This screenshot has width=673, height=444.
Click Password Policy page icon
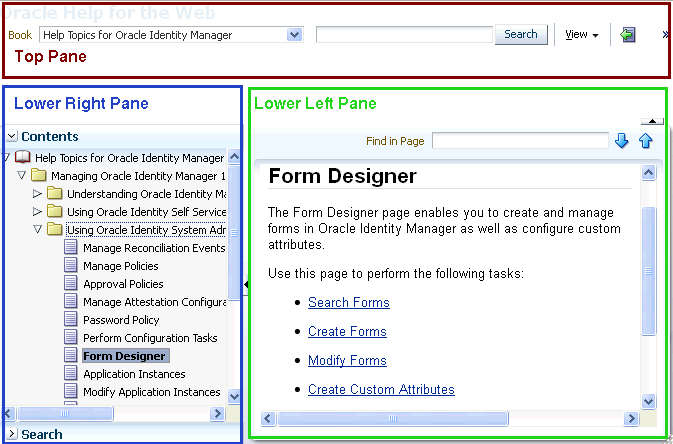coord(71,319)
